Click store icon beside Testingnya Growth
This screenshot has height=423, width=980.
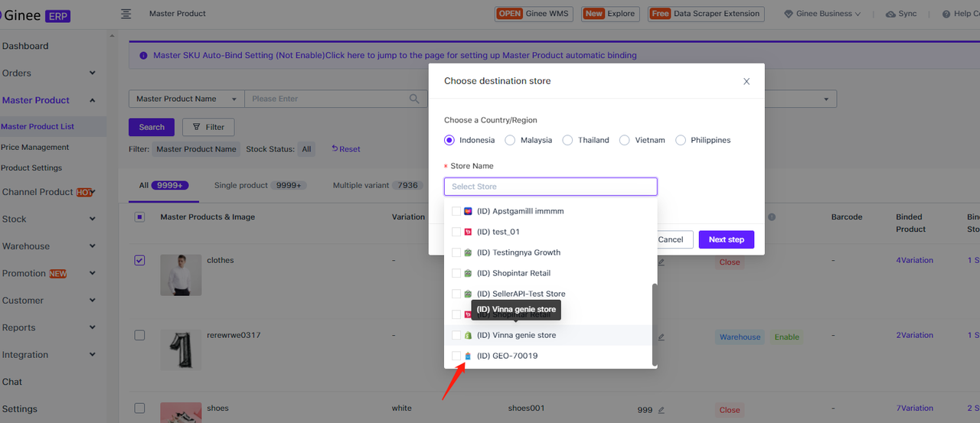[x=468, y=252]
